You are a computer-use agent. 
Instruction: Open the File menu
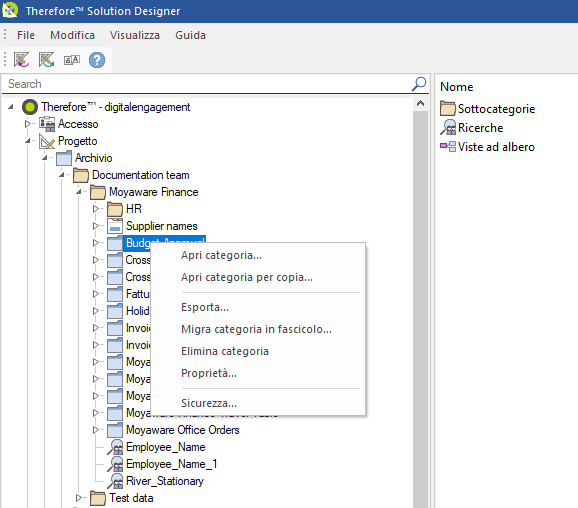[26, 35]
